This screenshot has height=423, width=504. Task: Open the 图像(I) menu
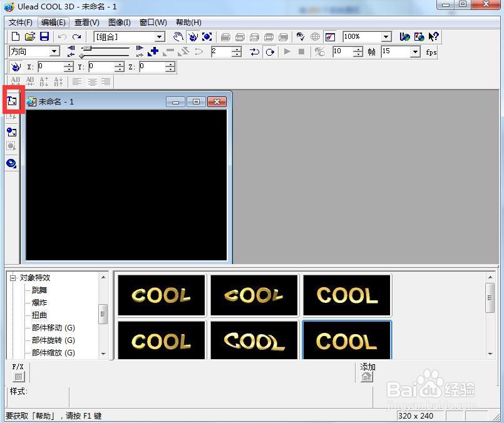tap(119, 23)
